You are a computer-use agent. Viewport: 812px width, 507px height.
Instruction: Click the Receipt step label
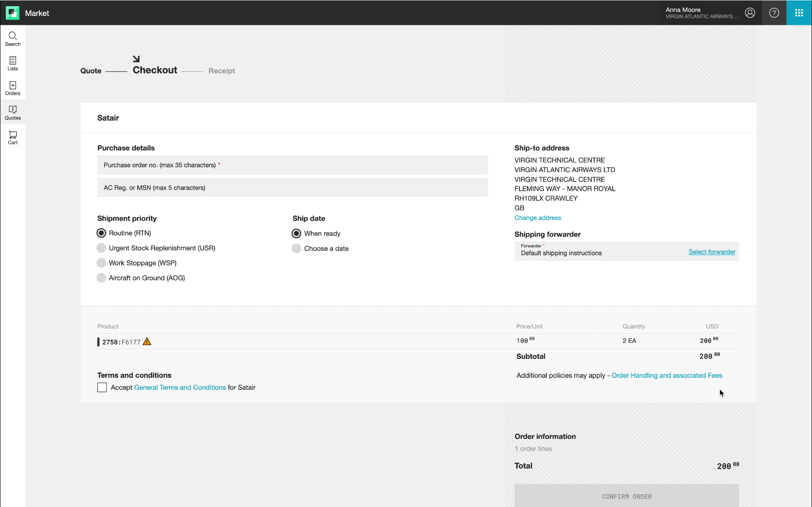222,71
